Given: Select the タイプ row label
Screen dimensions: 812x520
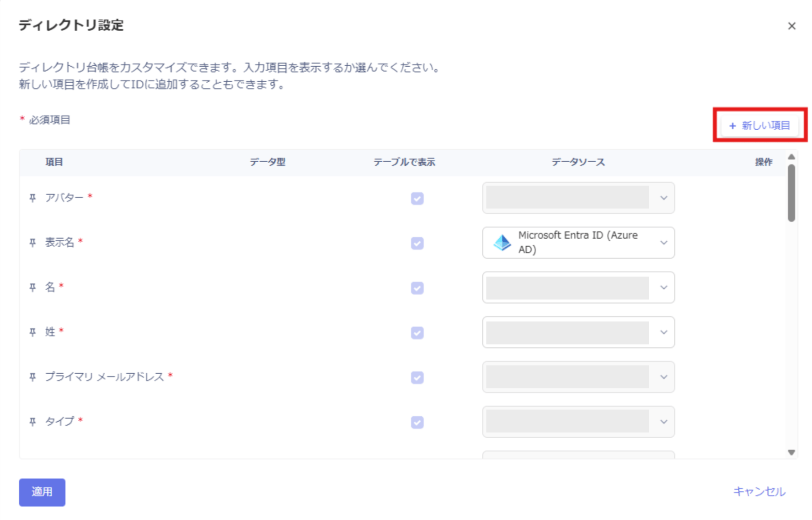Looking at the screenshot, I should pyautogui.click(x=59, y=421).
